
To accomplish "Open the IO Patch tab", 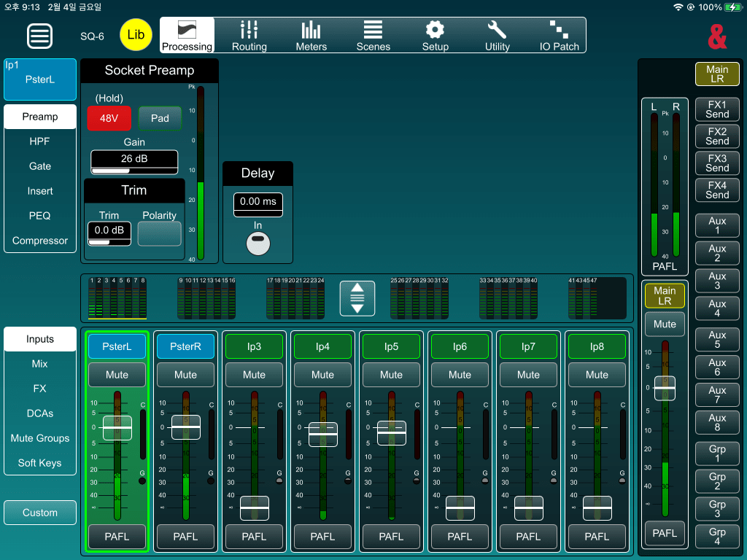I will 559,35.
